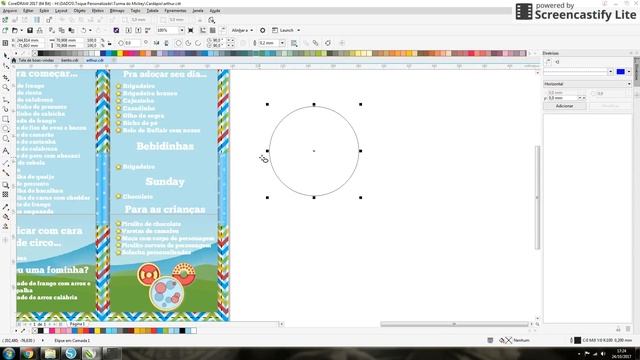Open the outline width dropdown

(x=282, y=43)
